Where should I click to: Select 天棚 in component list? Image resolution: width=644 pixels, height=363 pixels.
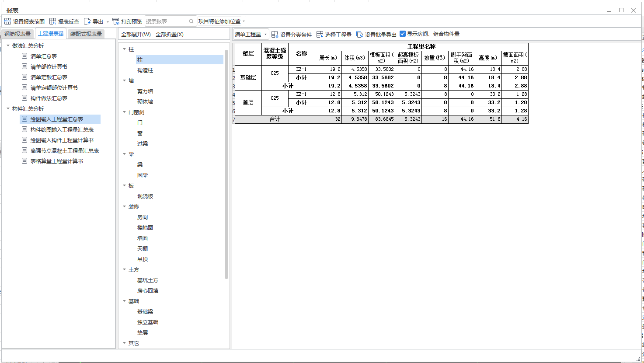pyautogui.click(x=143, y=249)
